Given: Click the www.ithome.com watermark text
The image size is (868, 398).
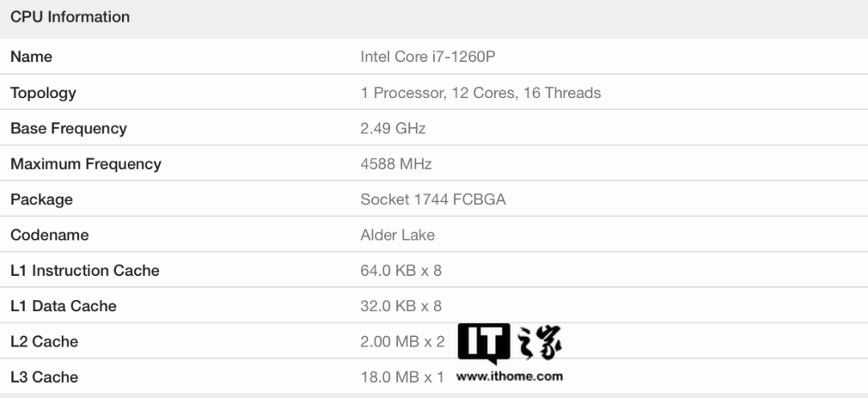Looking at the screenshot, I should [x=510, y=375].
